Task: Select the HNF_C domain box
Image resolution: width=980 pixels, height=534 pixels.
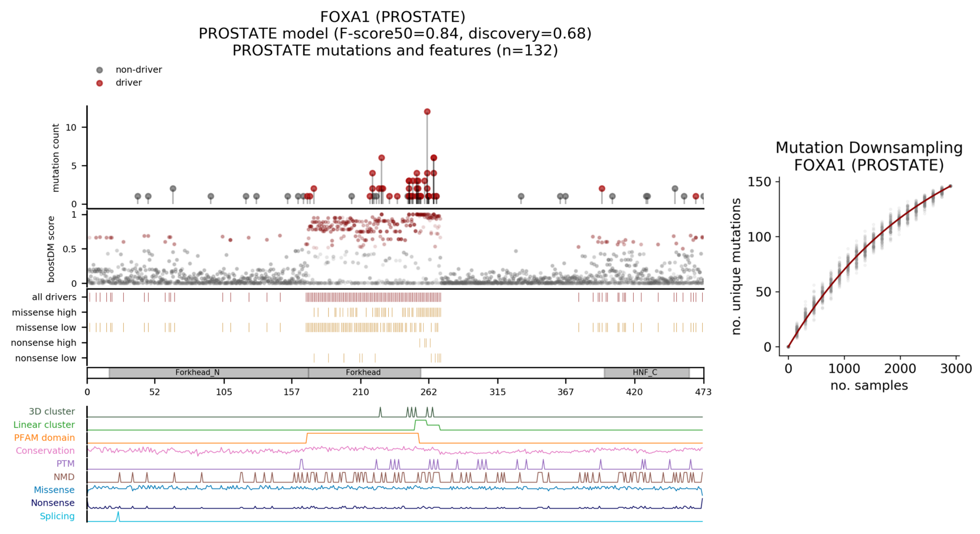Action: 646,373
